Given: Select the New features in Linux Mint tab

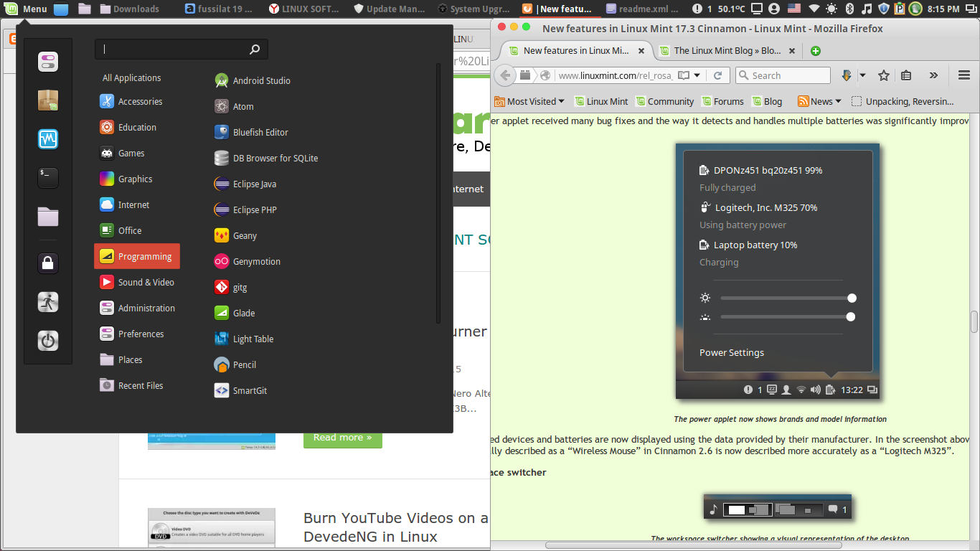Looking at the screenshot, I should (x=577, y=51).
